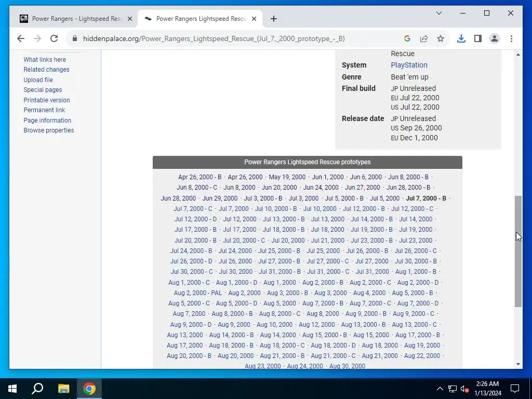532x399 pixels.
Task: Open the 'Jul 3, 2000 - B' prototype
Action: click(x=263, y=198)
